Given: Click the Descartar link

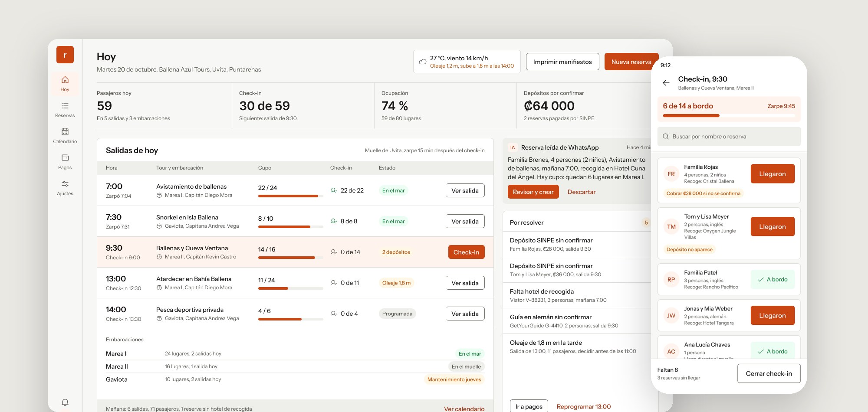Looking at the screenshot, I should coord(582,192).
